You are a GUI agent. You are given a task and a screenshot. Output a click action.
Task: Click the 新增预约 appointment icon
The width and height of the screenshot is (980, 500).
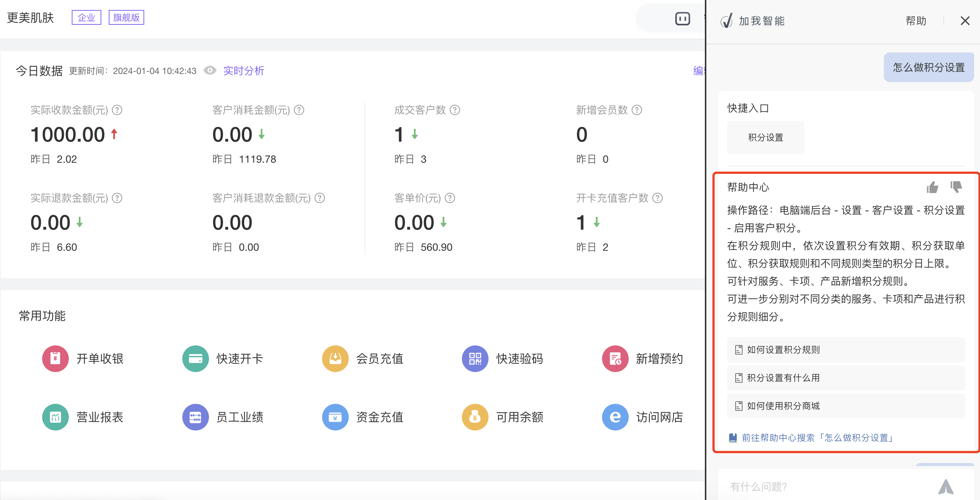(615, 358)
